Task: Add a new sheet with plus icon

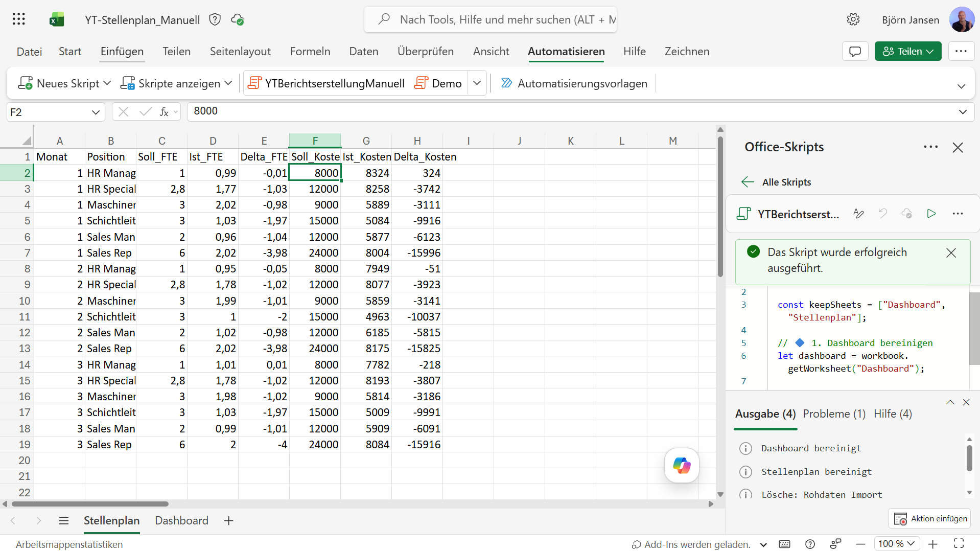Action: [x=228, y=520]
